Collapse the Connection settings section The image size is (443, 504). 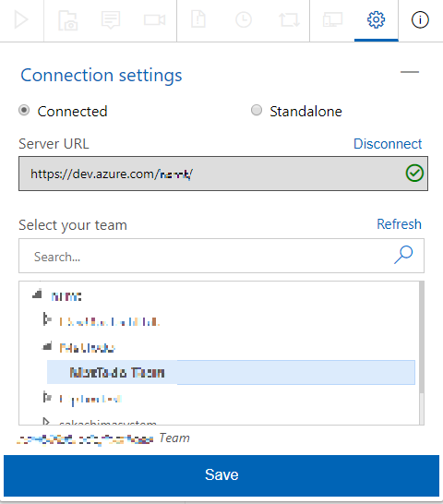pyautogui.click(x=410, y=72)
